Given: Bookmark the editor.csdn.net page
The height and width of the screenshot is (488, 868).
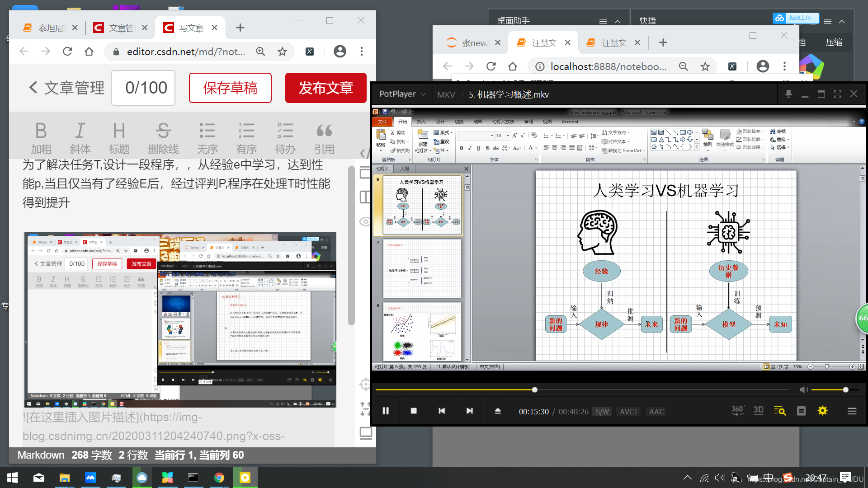Looking at the screenshot, I should pyautogui.click(x=282, y=52).
